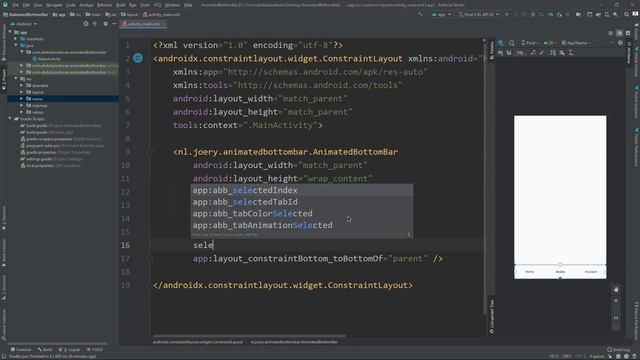Open the Palette side panel tab
This screenshot has height=360, width=640.
tap(491, 51)
